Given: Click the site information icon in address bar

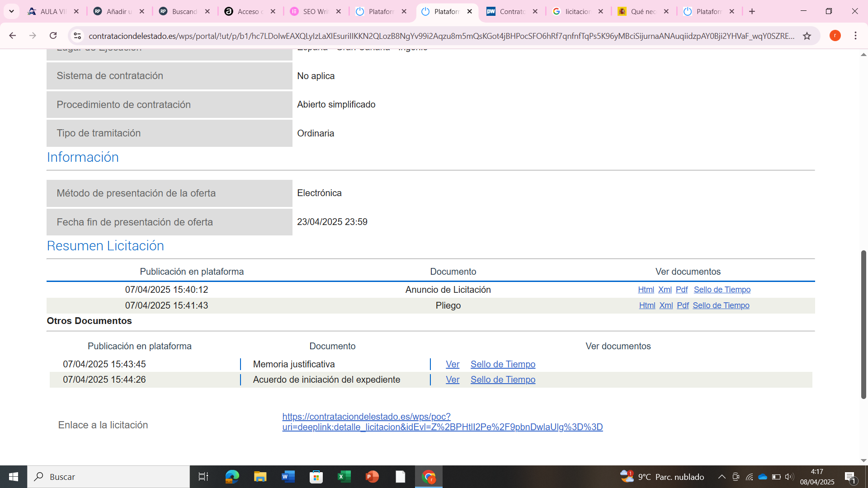Looking at the screenshot, I should [x=77, y=36].
